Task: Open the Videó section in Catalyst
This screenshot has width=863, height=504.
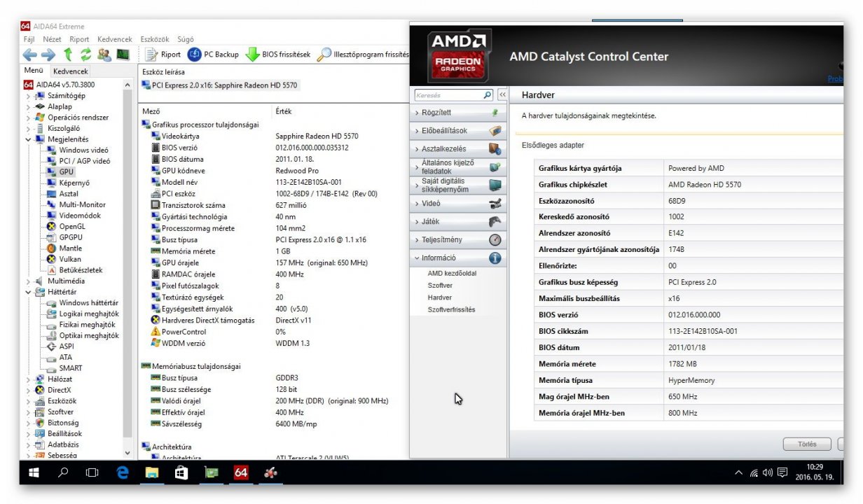Action: pos(460,203)
